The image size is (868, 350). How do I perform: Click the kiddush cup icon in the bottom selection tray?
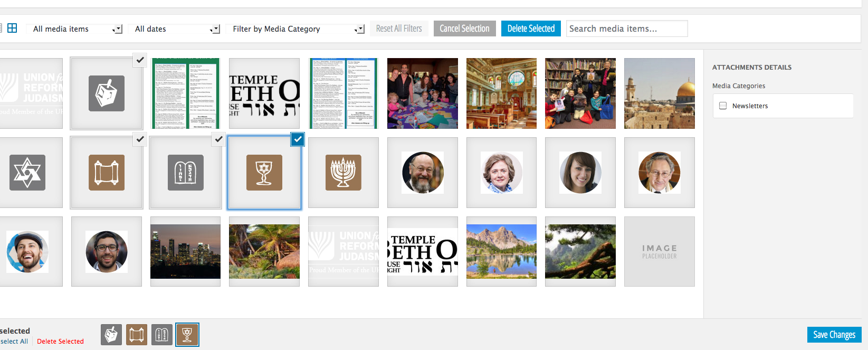coord(187,335)
